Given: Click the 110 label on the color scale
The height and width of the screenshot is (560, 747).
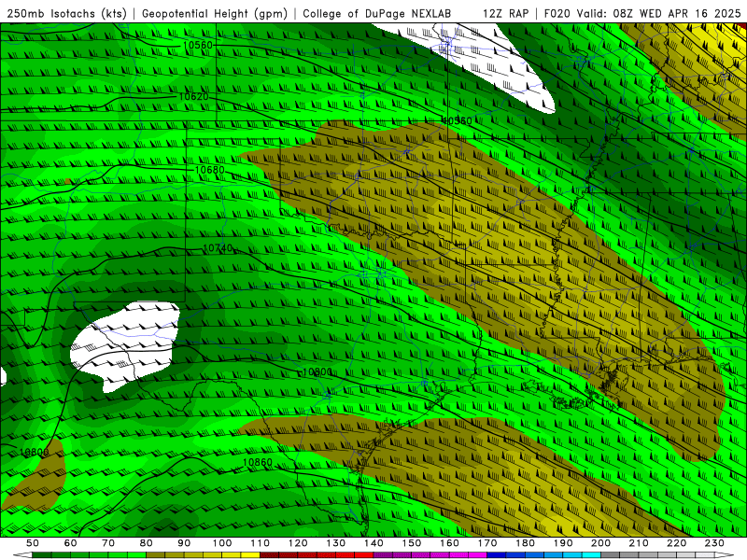Looking at the screenshot, I should [x=260, y=543].
